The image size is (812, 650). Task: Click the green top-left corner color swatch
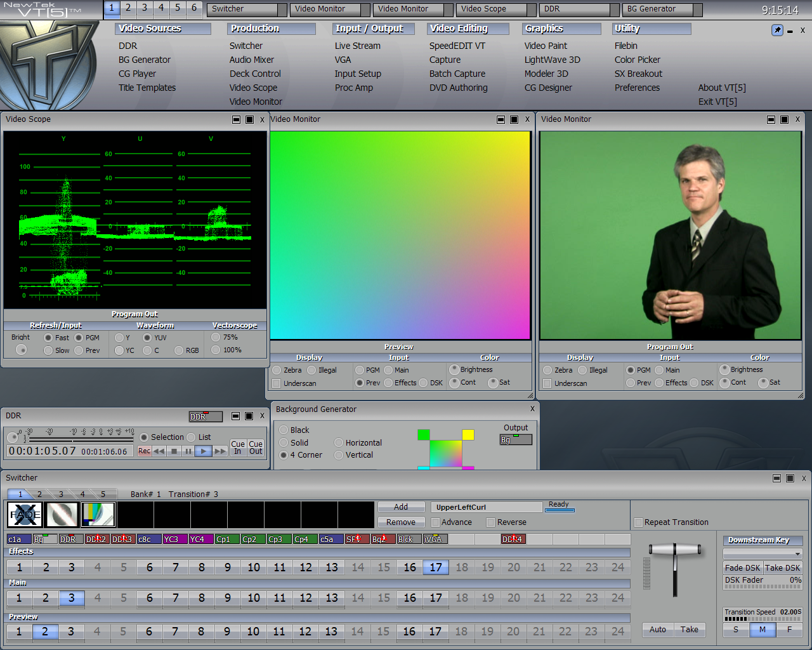tap(424, 435)
